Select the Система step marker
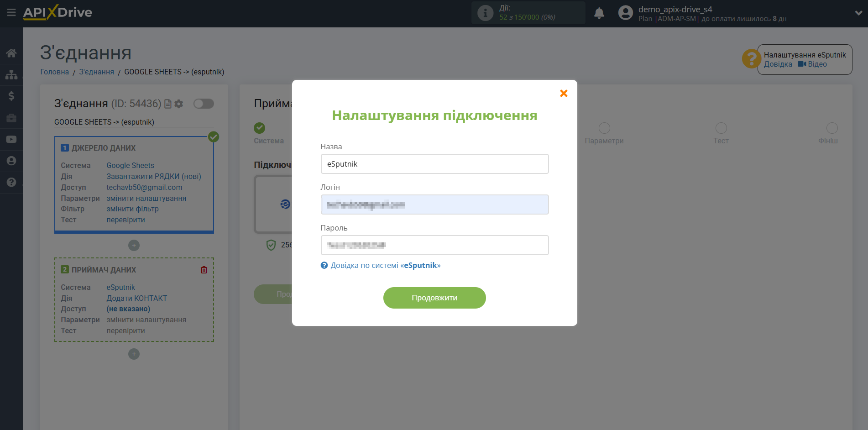 click(x=260, y=128)
